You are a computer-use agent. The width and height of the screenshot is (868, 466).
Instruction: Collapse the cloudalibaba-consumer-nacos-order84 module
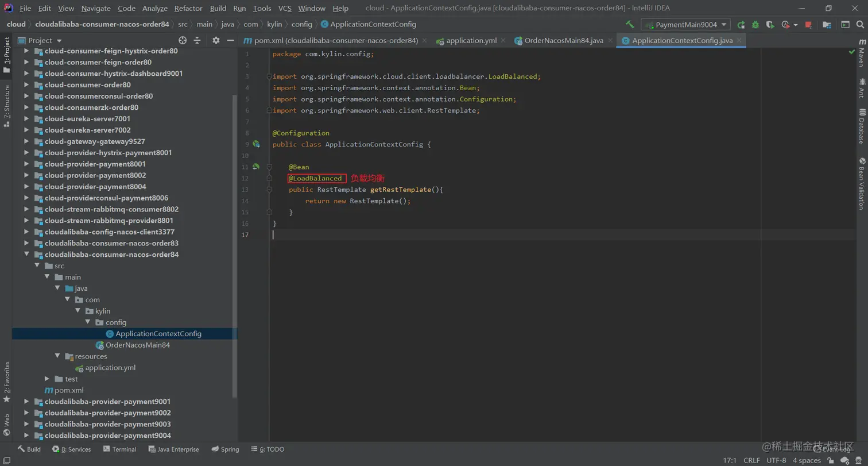click(26, 255)
